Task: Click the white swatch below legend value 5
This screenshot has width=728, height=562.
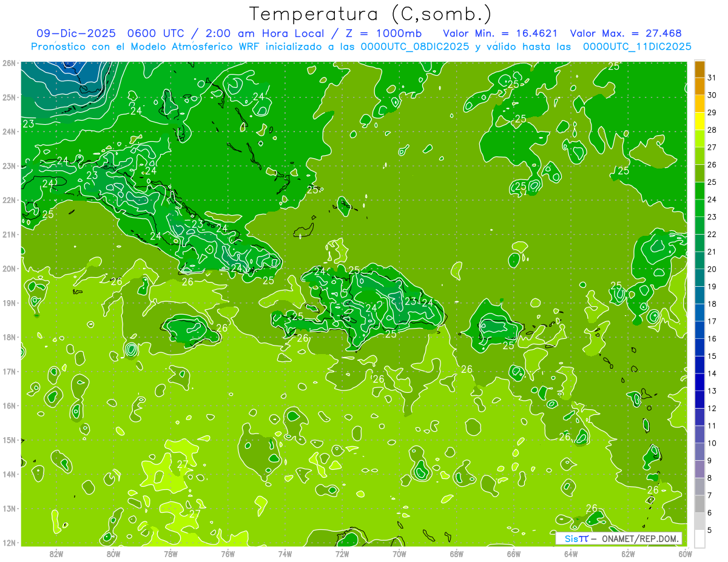Action: (699, 539)
